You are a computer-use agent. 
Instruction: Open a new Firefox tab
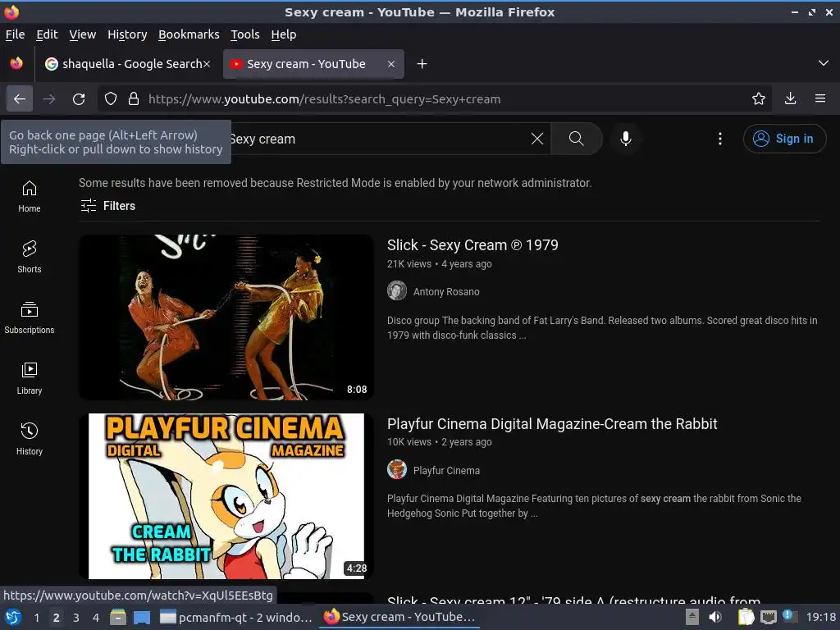[x=422, y=64]
